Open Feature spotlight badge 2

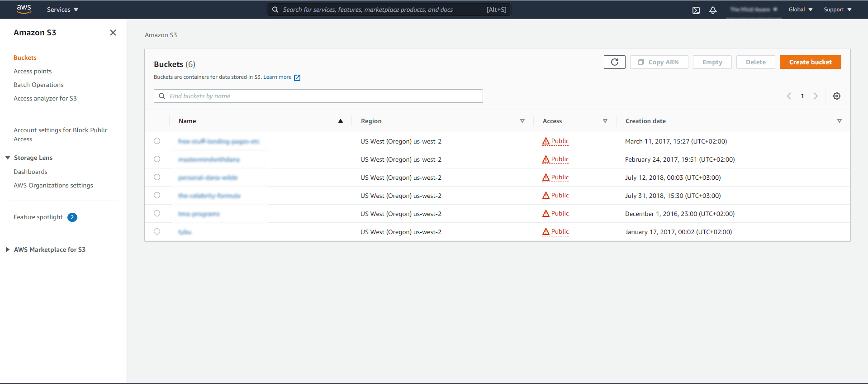coord(72,217)
